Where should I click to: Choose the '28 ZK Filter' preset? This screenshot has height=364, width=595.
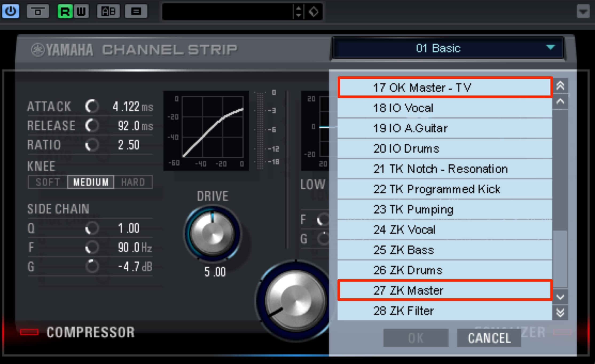click(x=445, y=311)
